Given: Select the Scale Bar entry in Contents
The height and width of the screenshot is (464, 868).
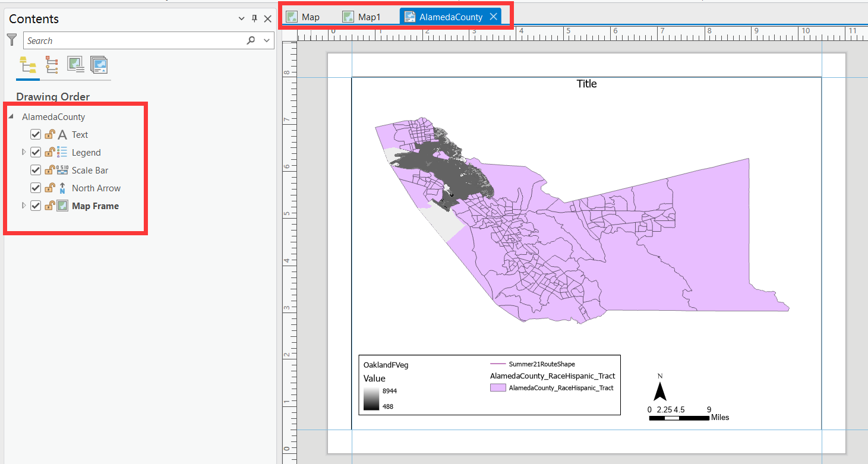Looking at the screenshot, I should click(x=90, y=170).
